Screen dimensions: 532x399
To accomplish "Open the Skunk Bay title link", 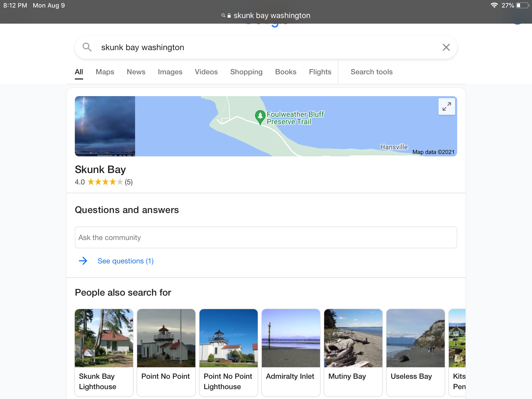I will [x=100, y=169].
